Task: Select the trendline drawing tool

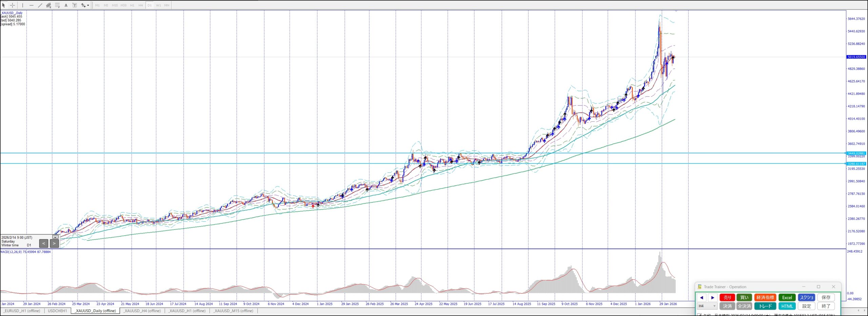Action: pos(40,5)
